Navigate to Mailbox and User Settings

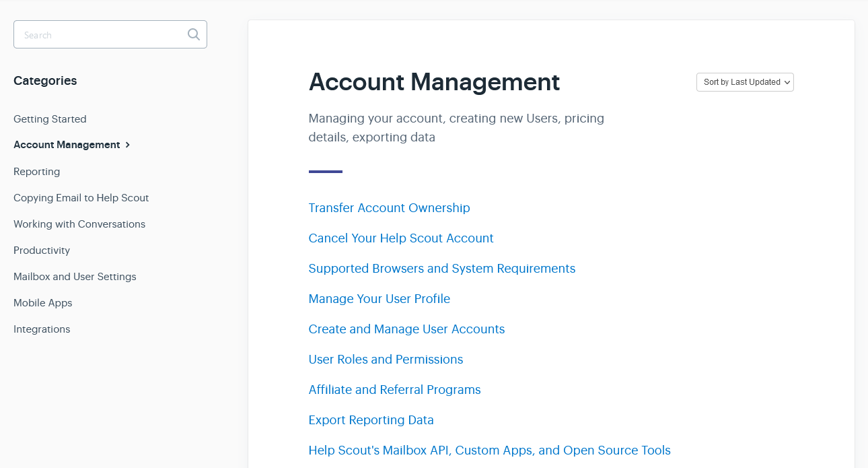tap(75, 277)
